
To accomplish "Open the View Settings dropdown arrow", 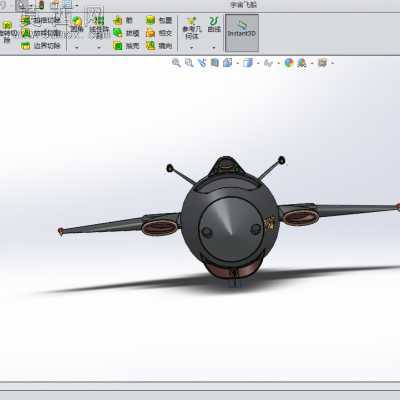I will (x=332, y=63).
